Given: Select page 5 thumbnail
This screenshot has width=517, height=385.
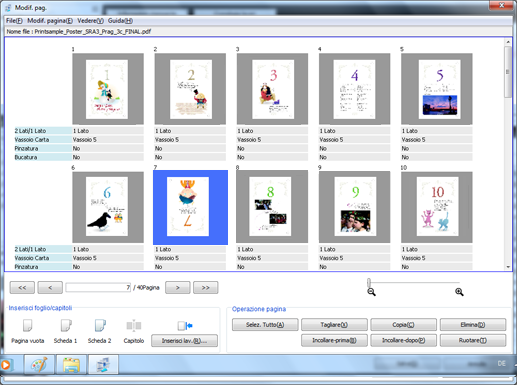Looking at the screenshot, I should pos(437,89).
